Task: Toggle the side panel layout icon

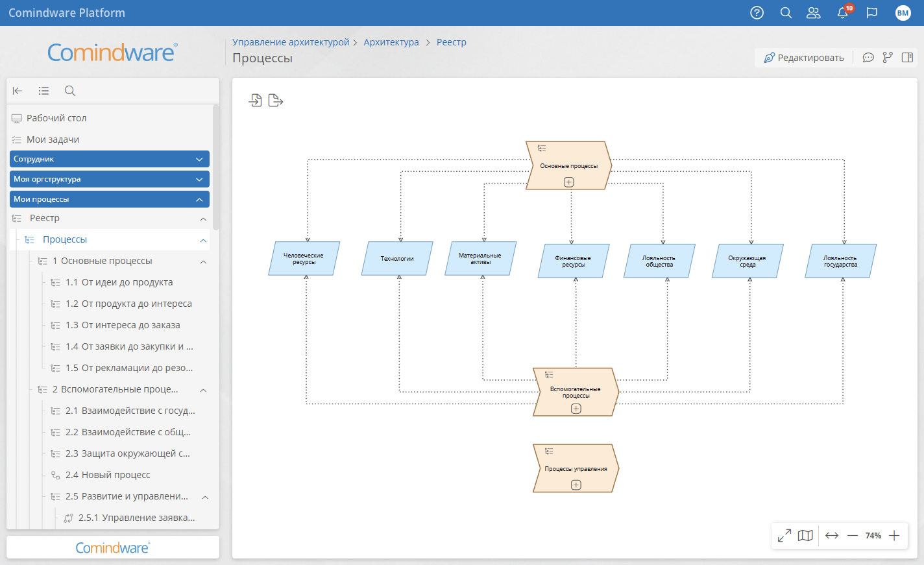Action: [907, 58]
